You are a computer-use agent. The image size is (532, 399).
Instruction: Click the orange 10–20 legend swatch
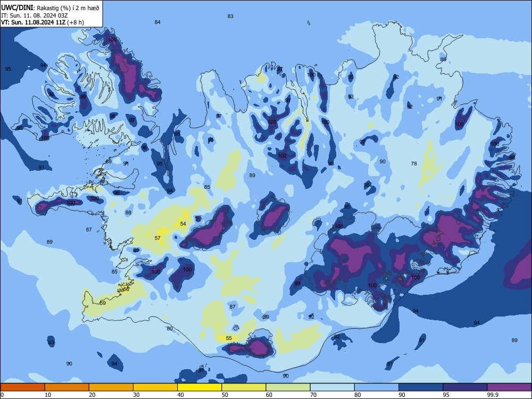tap(67, 387)
